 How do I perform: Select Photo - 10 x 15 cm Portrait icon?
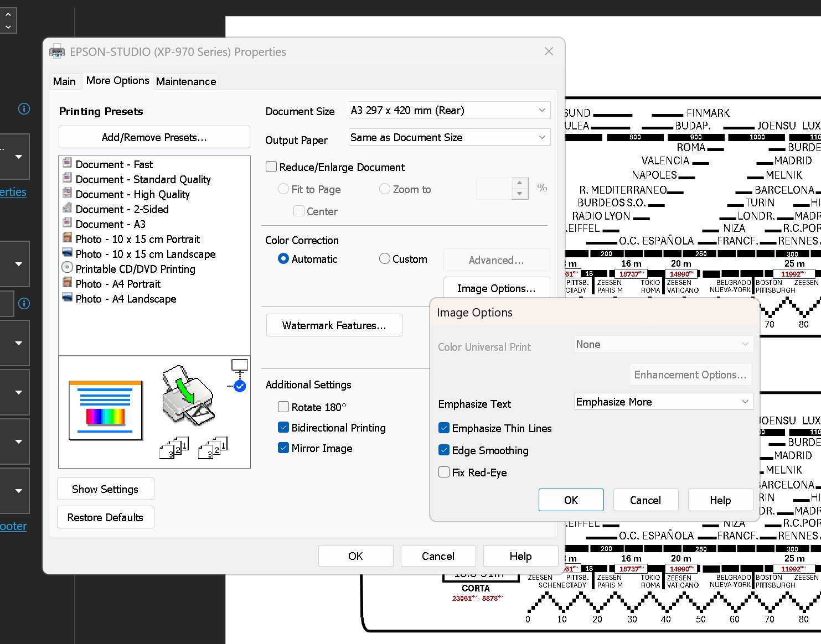(x=67, y=238)
